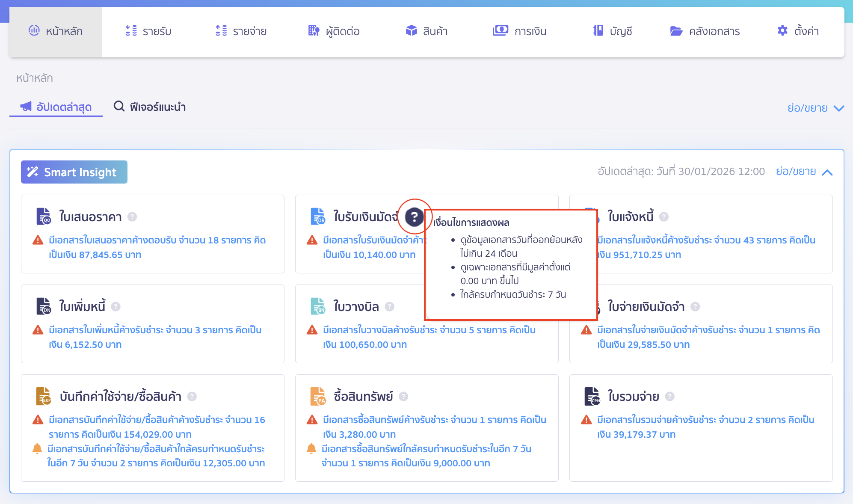Open the ผู้ติดต่อ contacts section
Viewport: 853px width, 504px height.
pyautogui.click(x=313, y=31)
